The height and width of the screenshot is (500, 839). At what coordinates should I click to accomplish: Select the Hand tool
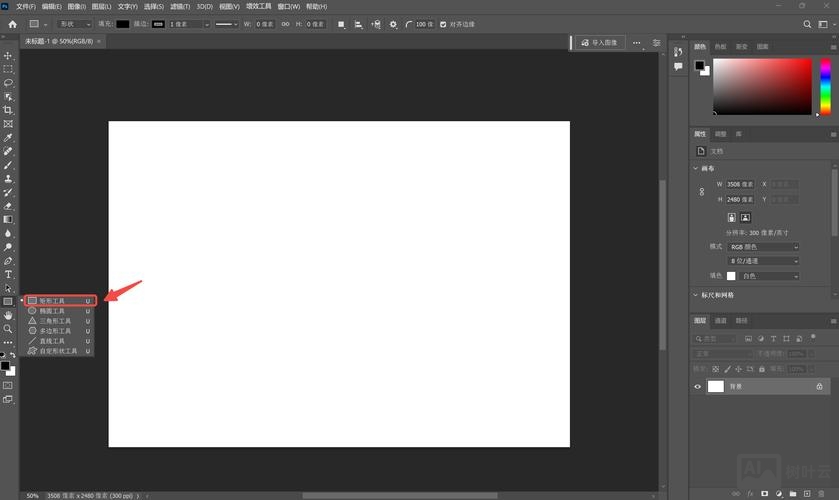tap(8, 315)
